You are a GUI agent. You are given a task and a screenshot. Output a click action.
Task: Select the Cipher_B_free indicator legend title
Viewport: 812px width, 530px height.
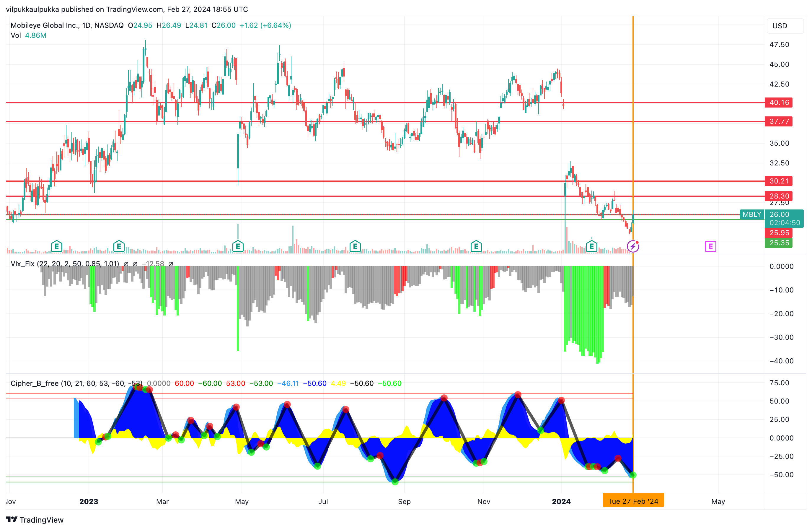[x=76, y=383]
